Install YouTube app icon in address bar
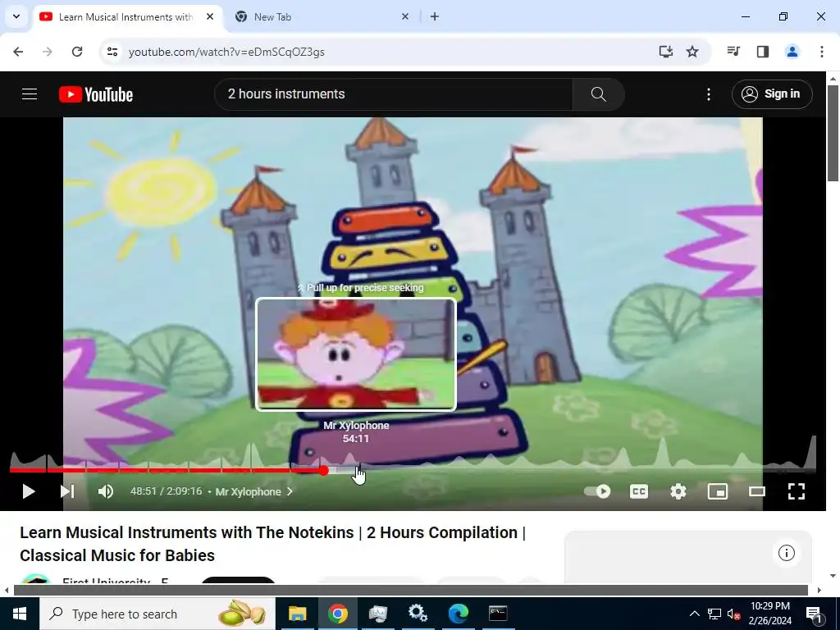 (x=665, y=52)
